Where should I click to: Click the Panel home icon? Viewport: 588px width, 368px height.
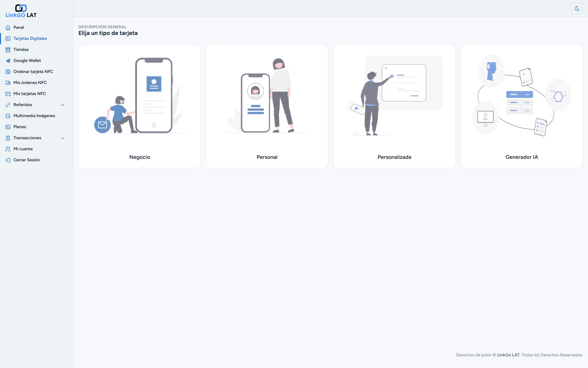(x=8, y=28)
